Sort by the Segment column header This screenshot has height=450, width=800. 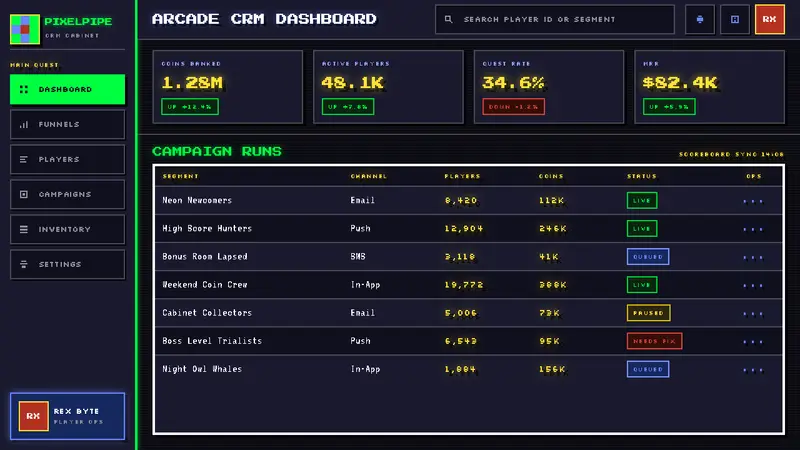pyautogui.click(x=181, y=176)
